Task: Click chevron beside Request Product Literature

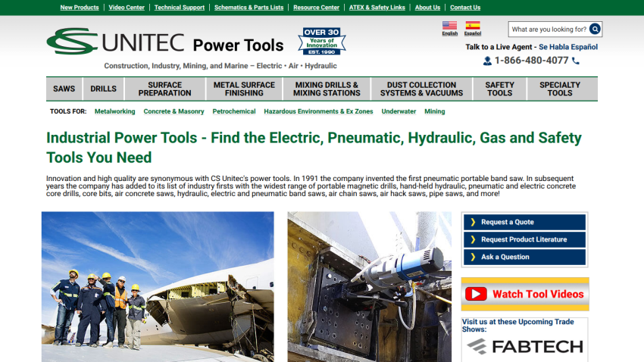Action: 473,239
